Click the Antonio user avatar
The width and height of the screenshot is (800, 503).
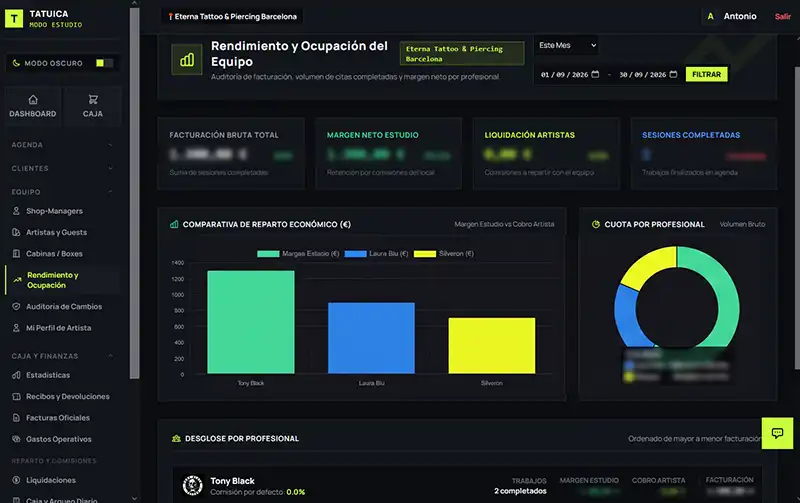710,16
